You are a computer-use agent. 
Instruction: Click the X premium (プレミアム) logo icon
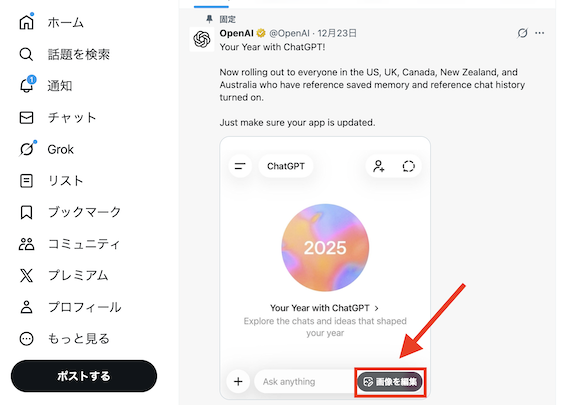(x=26, y=276)
